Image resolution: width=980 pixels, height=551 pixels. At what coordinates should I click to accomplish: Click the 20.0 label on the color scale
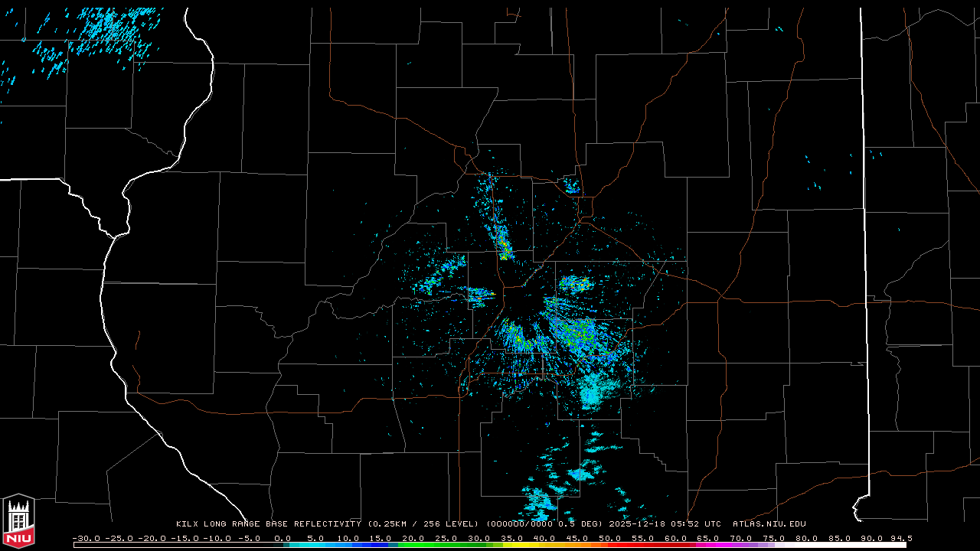pyautogui.click(x=413, y=538)
